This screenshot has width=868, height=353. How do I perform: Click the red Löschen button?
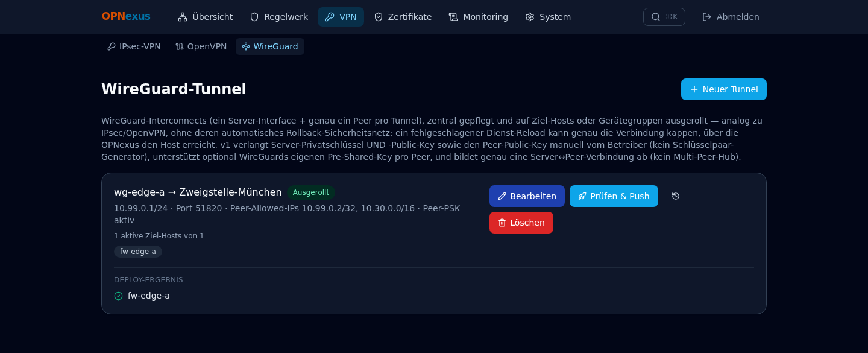coord(521,223)
